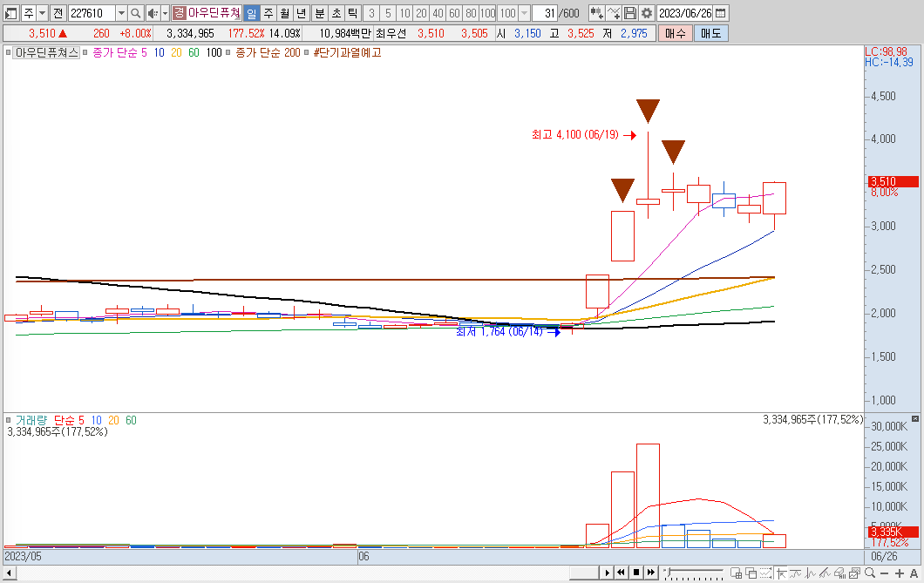
Task: Click the speaker sound icon
Action: 153,13
